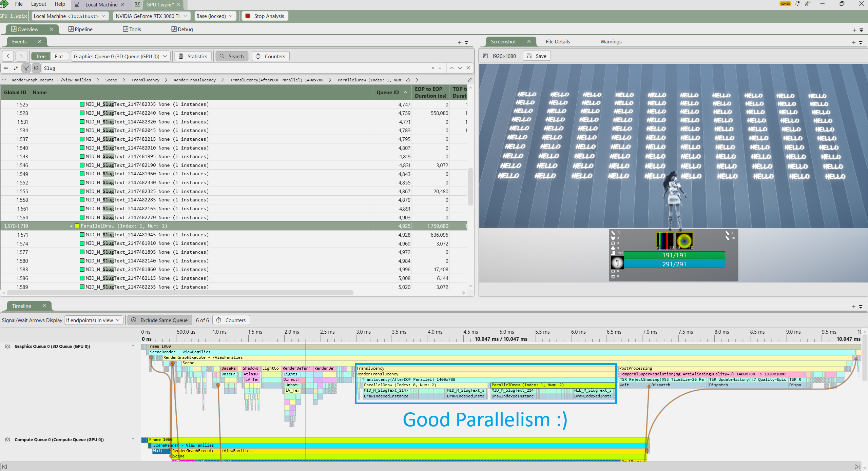Go forward in event navigation history
This screenshot has height=471, width=868.
pyautogui.click(x=21, y=56)
